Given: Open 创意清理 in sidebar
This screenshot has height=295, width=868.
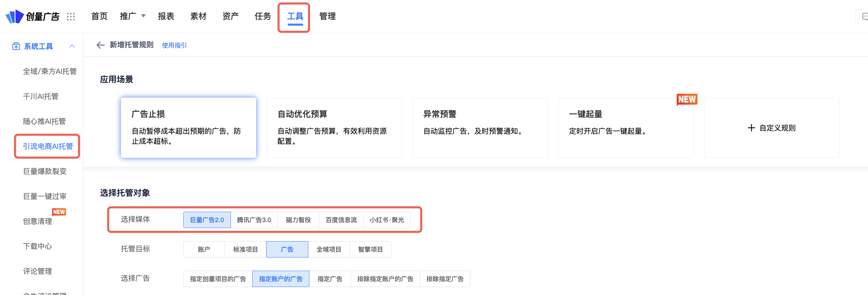Looking at the screenshot, I should click(37, 221).
